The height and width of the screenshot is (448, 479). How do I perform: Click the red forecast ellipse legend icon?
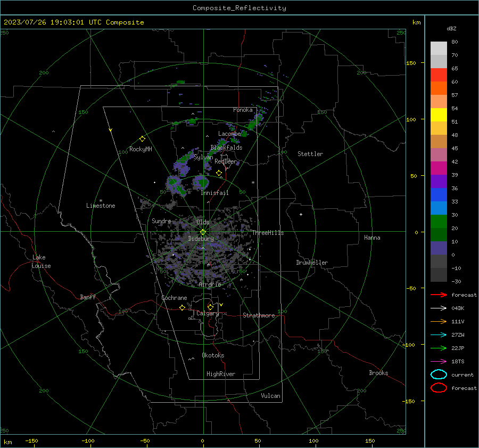pyautogui.click(x=439, y=388)
